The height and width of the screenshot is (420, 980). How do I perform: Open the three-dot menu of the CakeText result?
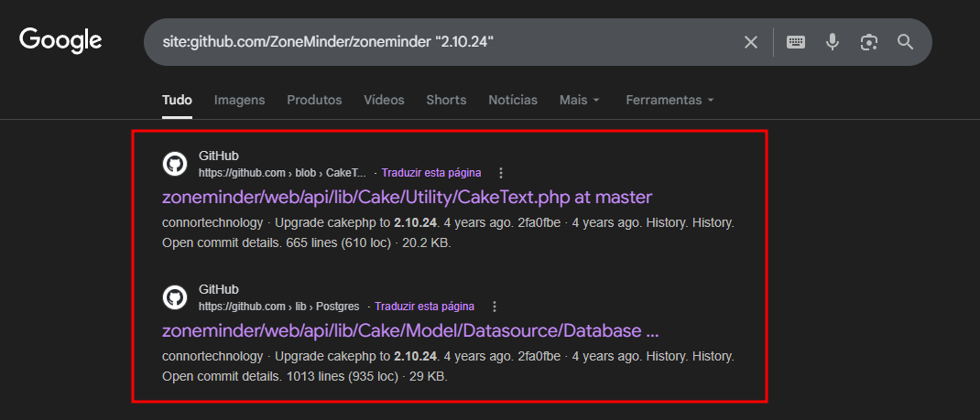(x=501, y=173)
